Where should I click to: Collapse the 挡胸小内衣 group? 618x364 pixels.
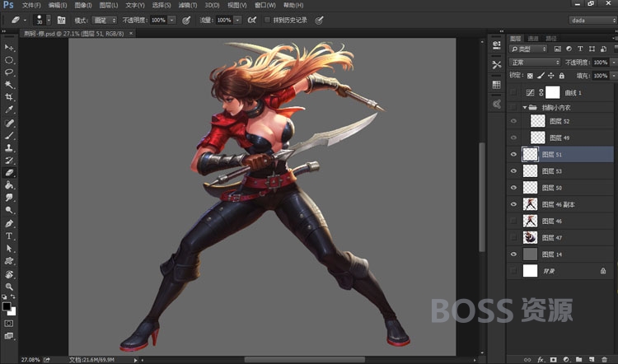(525, 107)
